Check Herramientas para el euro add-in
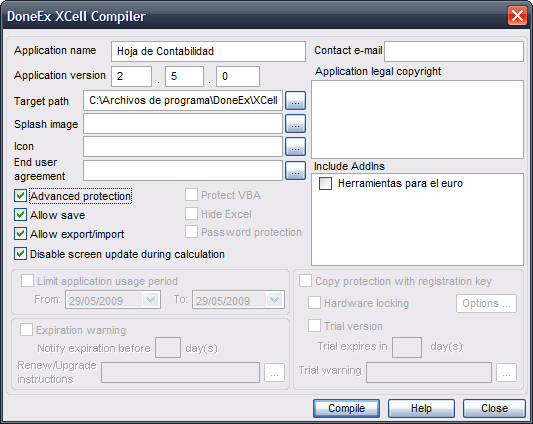 click(325, 184)
